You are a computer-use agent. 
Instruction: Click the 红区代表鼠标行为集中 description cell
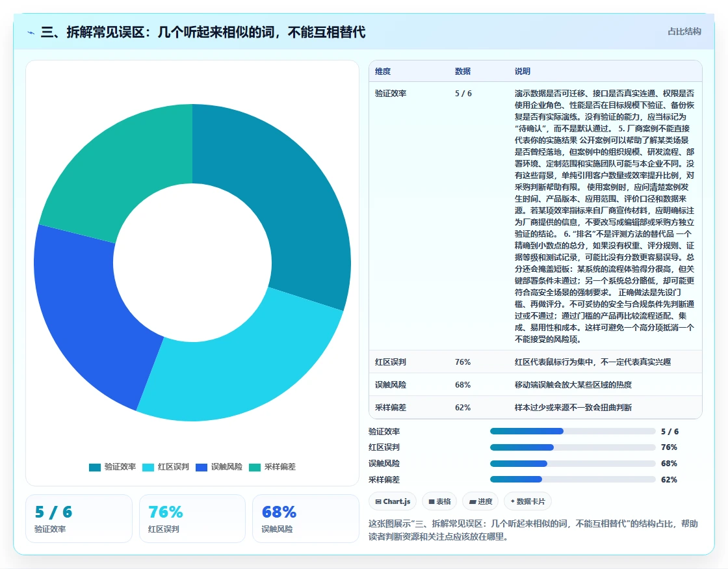[593, 362]
